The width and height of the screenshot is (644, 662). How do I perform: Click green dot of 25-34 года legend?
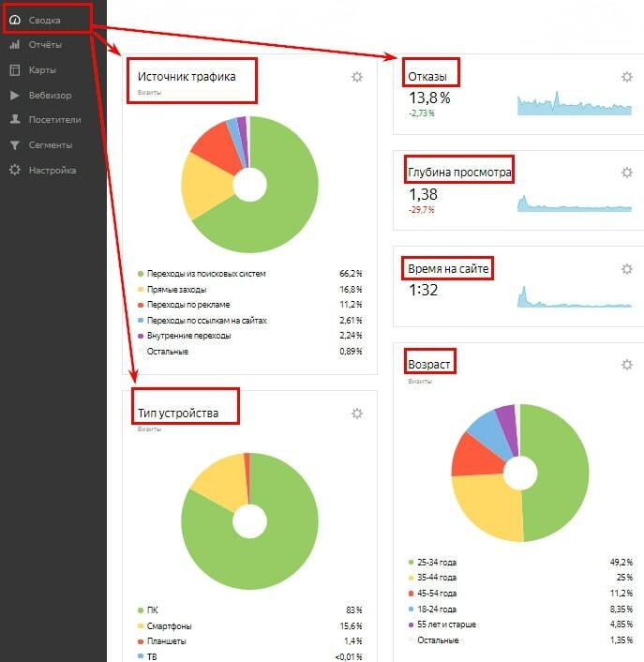(x=411, y=563)
